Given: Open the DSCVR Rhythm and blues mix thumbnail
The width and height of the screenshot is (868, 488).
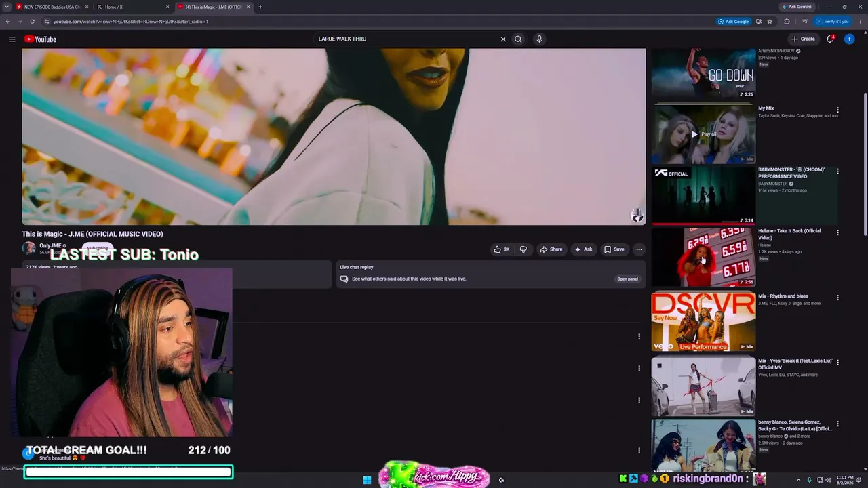Looking at the screenshot, I should [703, 321].
